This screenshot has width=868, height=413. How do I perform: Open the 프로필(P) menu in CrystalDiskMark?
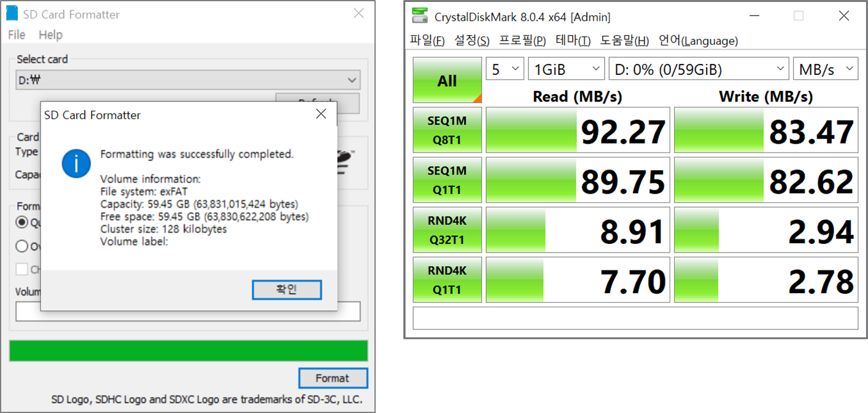pyautogui.click(x=522, y=41)
